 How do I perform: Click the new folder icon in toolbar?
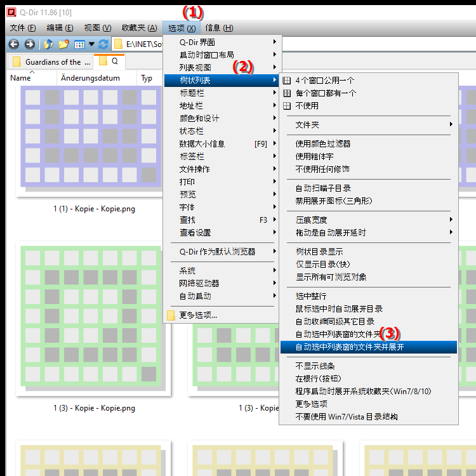tap(63, 44)
